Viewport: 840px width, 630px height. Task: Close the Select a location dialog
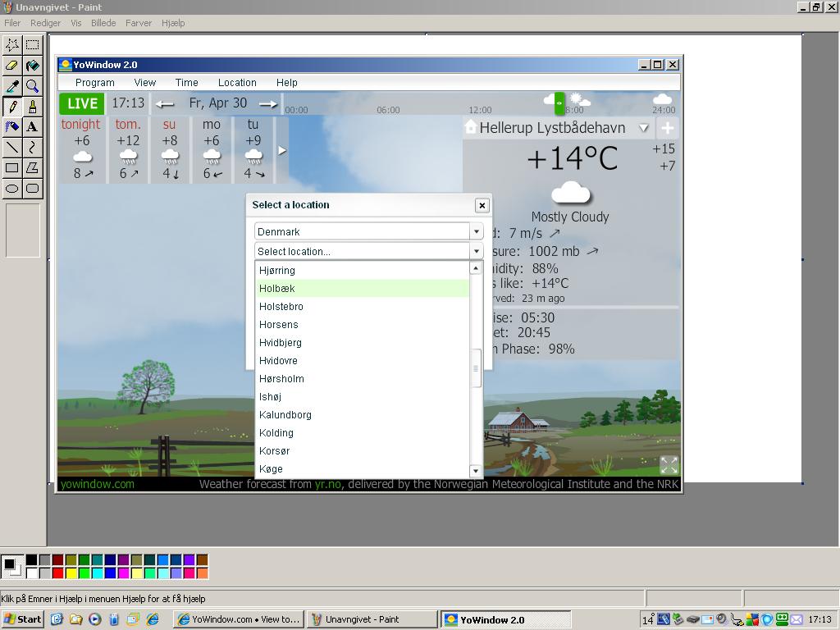[482, 205]
